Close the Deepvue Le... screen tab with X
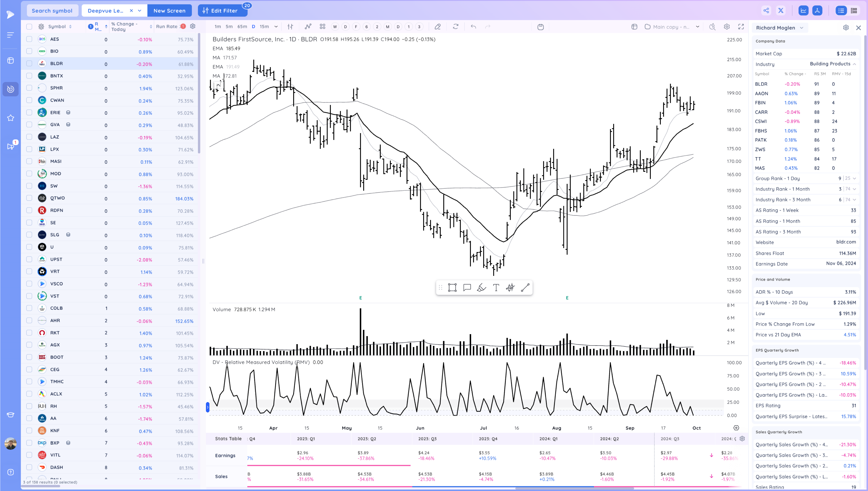Image resolution: width=868 pixels, height=491 pixels. [x=131, y=10]
